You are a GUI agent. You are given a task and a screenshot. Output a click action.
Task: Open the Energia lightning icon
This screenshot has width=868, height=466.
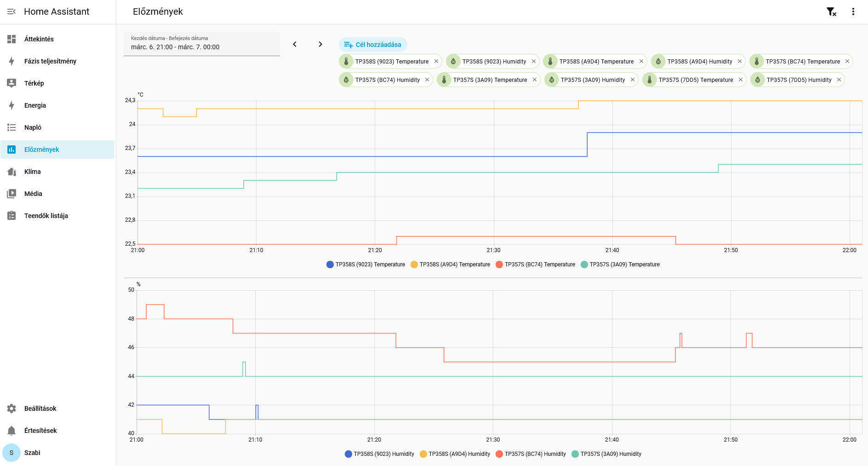pyautogui.click(x=11, y=105)
